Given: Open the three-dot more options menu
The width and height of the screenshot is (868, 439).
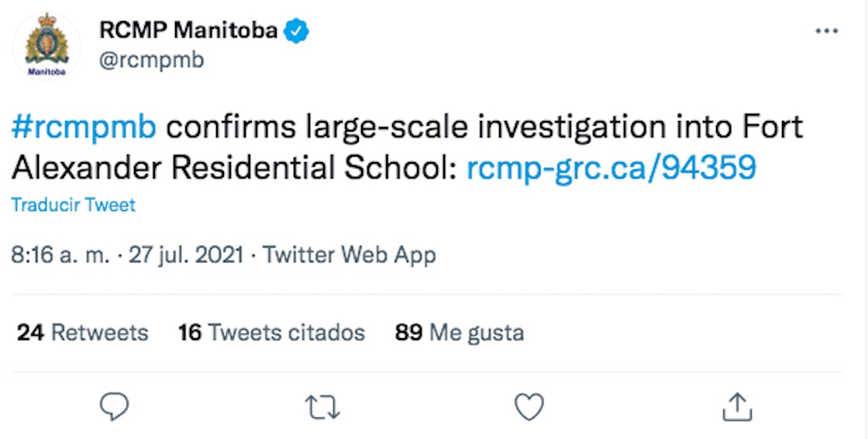Looking at the screenshot, I should pyautogui.click(x=827, y=32).
